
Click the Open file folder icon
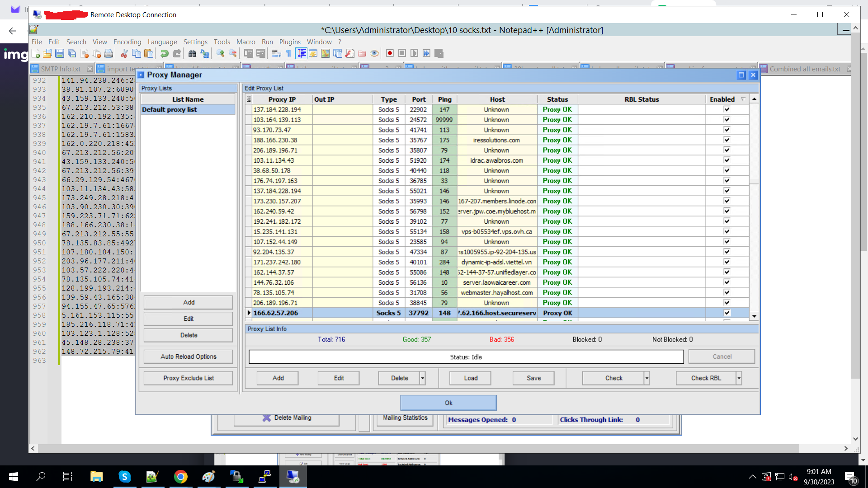(x=47, y=53)
